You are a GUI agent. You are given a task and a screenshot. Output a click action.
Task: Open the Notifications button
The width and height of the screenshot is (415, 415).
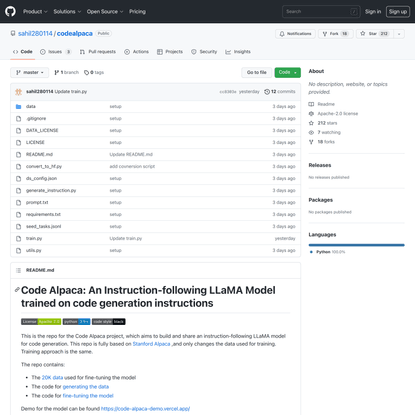tap(295, 34)
